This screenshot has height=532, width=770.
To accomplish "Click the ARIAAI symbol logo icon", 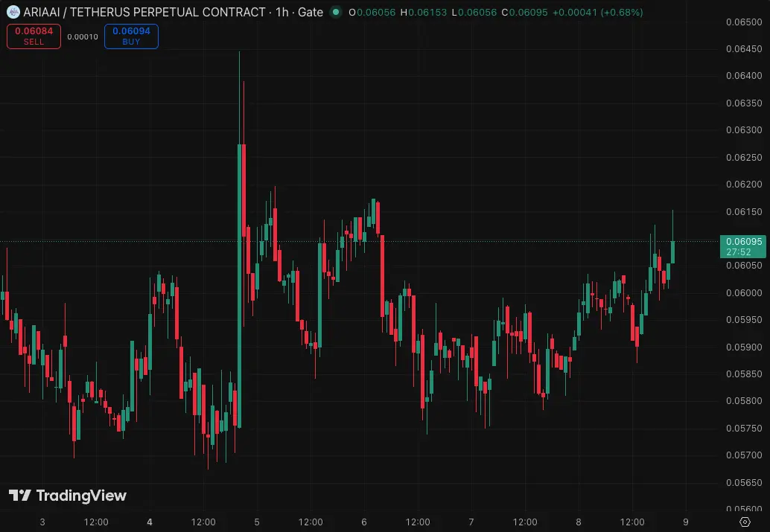I will pyautogui.click(x=13, y=12).
